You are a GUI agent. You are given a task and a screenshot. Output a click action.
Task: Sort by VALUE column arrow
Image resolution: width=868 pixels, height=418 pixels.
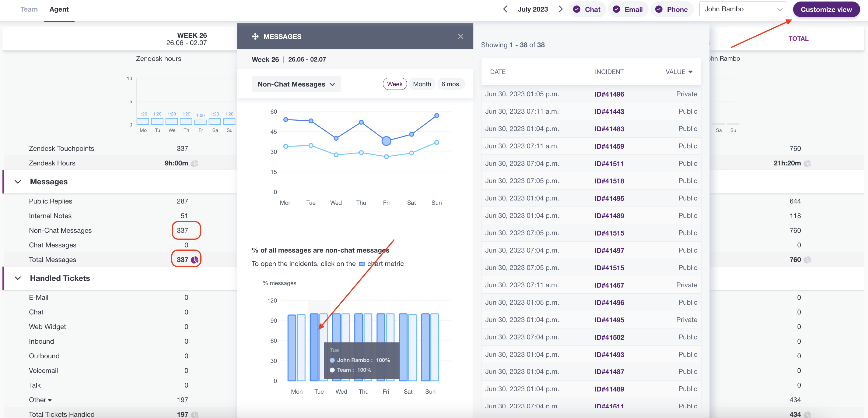pyautogui.click(x=691, y=72)
